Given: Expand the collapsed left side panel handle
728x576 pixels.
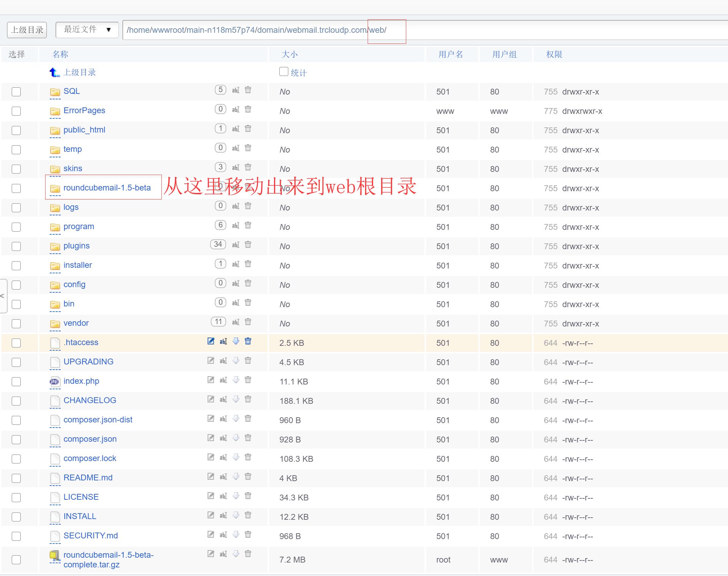Looking at the screenshot, I should pos(3,296).
